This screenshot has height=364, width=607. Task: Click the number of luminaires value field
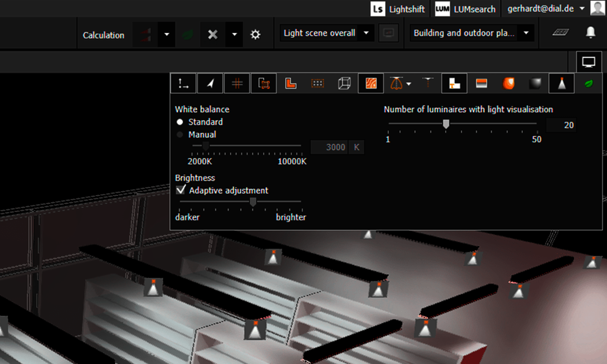click(561, 125)
